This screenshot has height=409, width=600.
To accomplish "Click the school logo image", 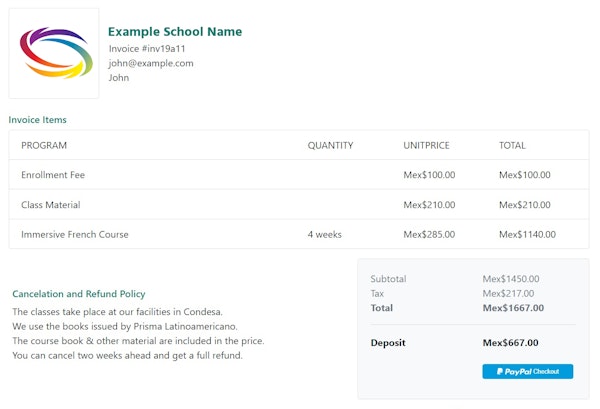I will (54, 54).
